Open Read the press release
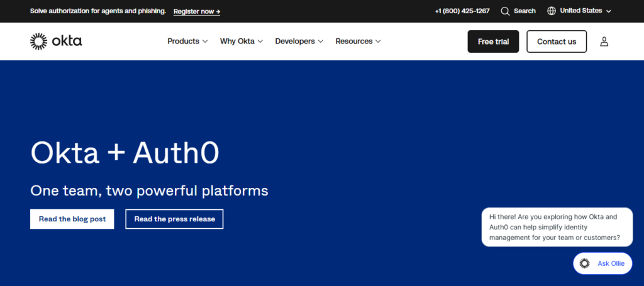Image resolution: width=644 pixels, height=286 pixels. (x=175, y=219)
